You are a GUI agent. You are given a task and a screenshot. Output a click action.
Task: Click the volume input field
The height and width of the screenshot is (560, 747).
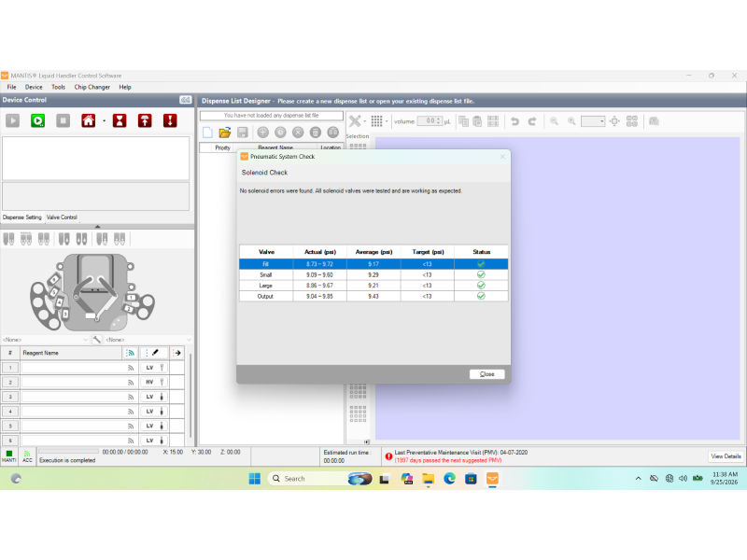[x=430, y=121]
